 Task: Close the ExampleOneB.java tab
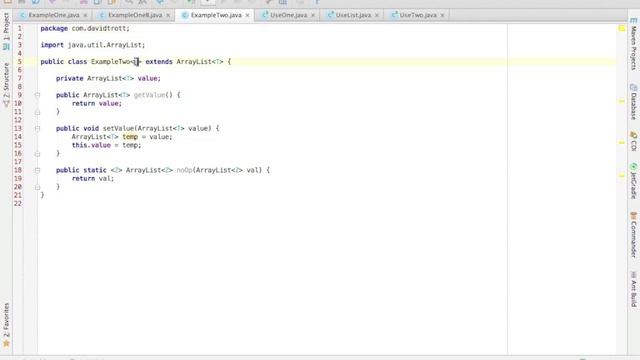coord(168,15)
